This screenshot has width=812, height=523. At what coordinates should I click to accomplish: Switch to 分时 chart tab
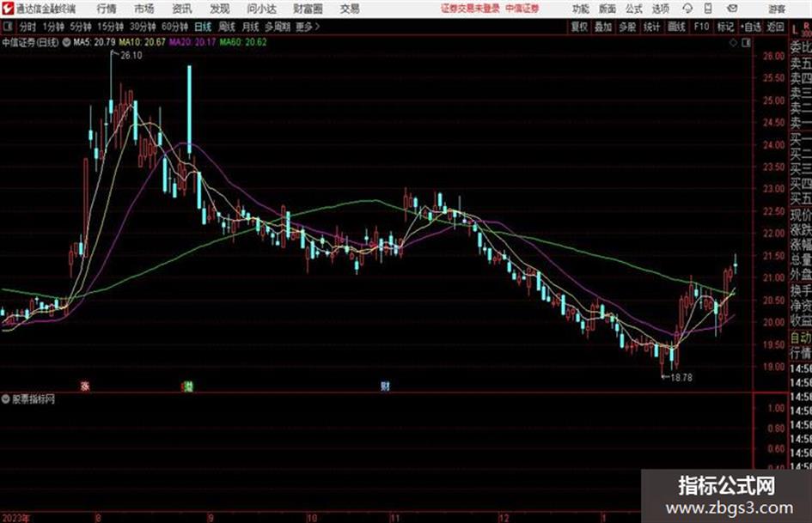(27, 27)
